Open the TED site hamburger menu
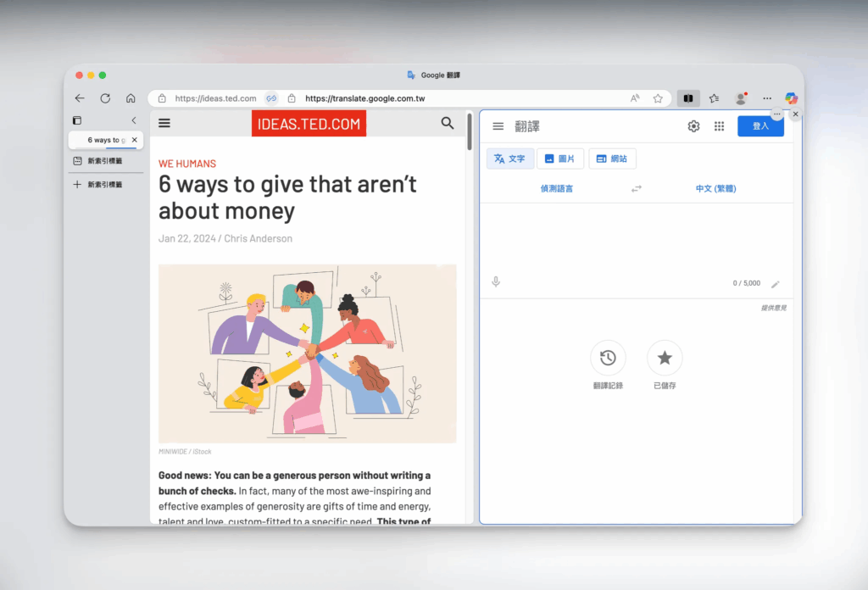 click(164, 123)
